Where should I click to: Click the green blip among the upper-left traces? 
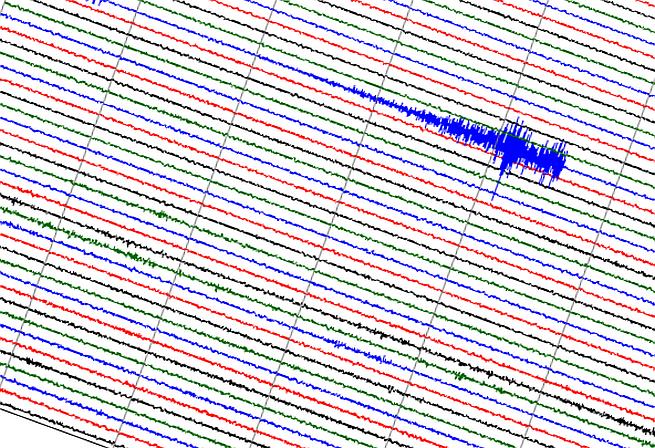(162, 216)
